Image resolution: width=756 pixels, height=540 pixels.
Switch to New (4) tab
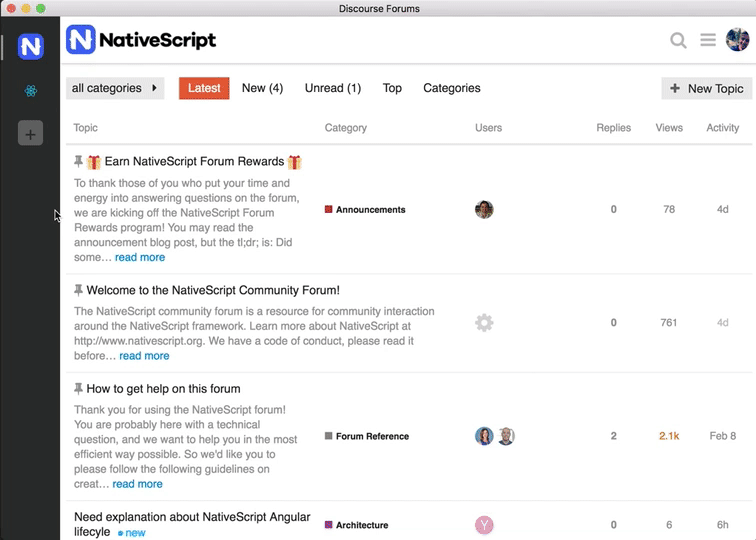tap(262, 88)
